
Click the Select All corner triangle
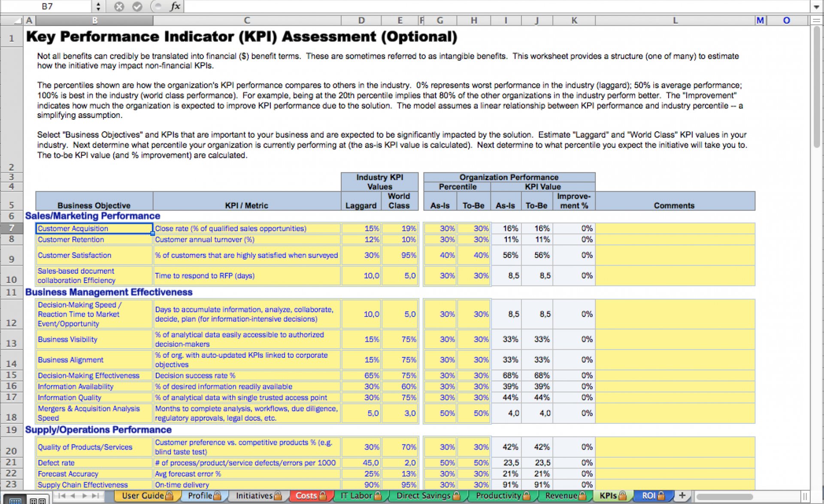pos(17,20)
